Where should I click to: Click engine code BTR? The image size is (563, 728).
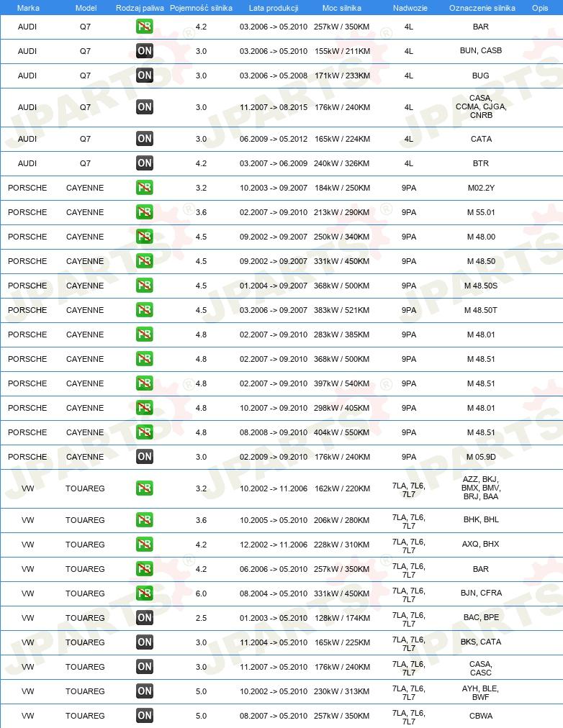click(481, 163)
